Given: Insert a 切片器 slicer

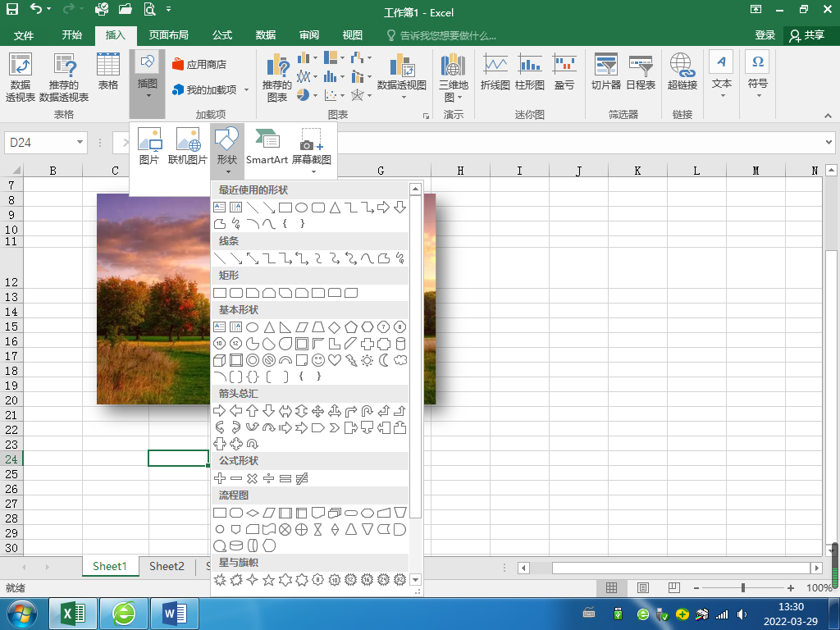Looking at the screenshot, I should (606, 71).
